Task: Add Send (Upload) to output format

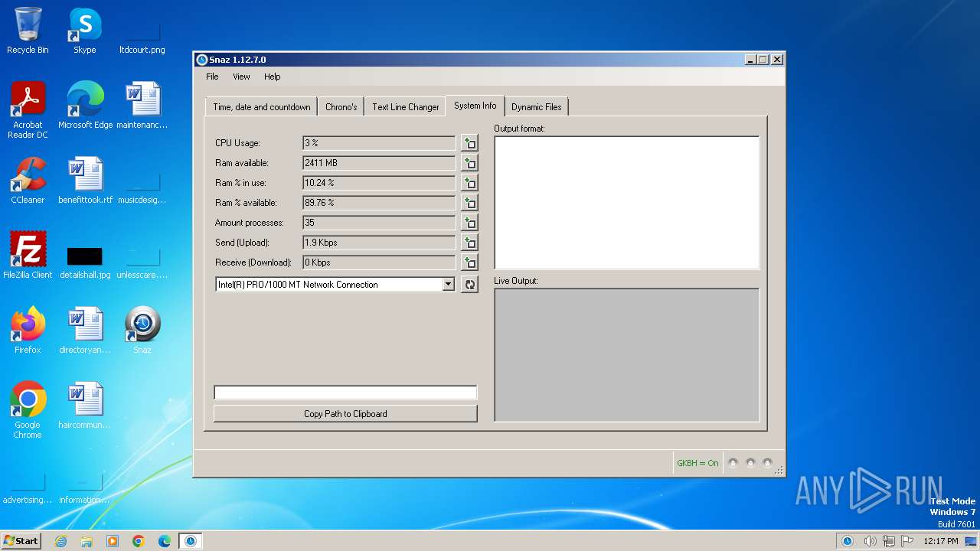Action: click(469, 243)
